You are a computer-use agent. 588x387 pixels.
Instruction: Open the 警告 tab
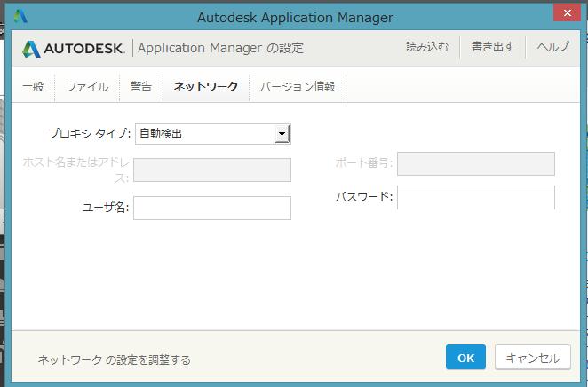click(141, 86)
